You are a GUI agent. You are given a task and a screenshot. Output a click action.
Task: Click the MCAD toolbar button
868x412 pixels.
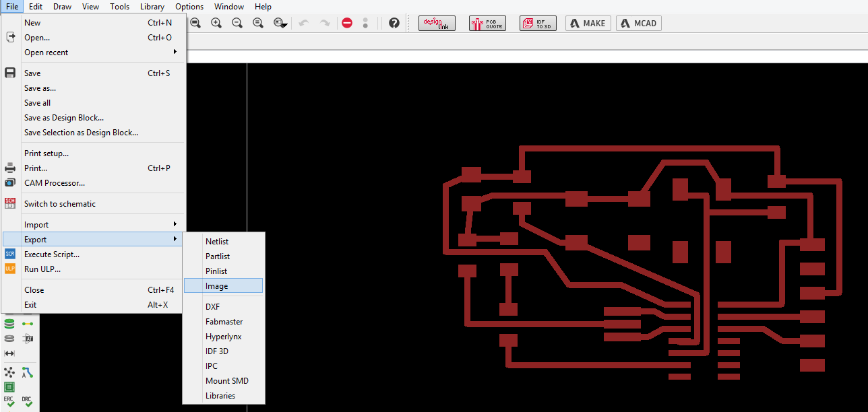(639, 23)
